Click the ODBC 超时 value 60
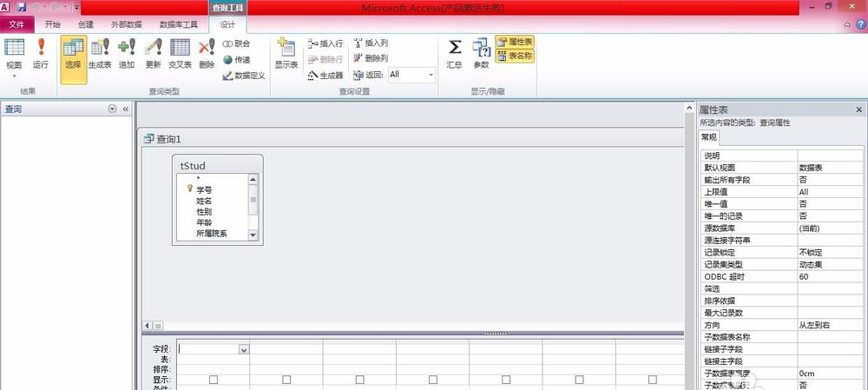This screenshot has height=390, width=868. pos(829,276)
